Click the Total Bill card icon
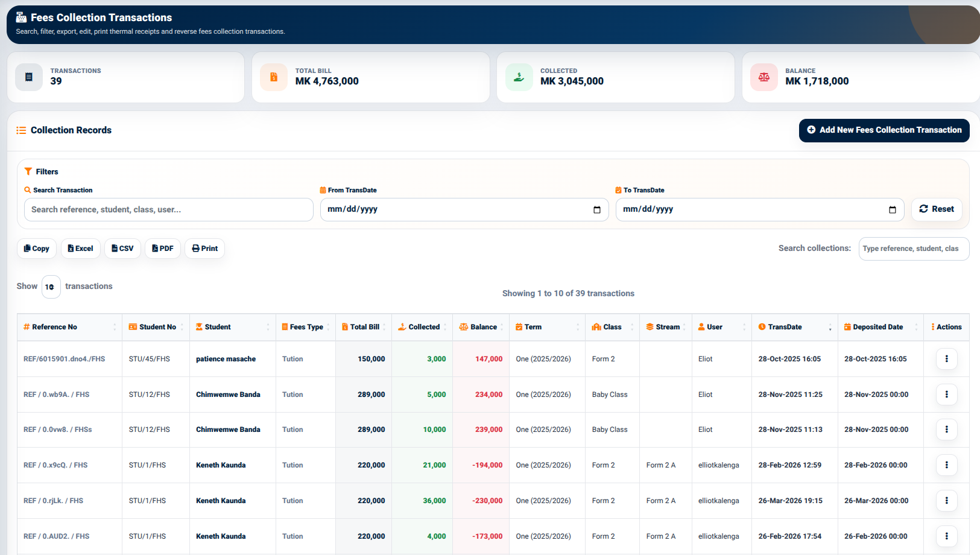Viewport: 980px width, 555px height. coord(274,77)
